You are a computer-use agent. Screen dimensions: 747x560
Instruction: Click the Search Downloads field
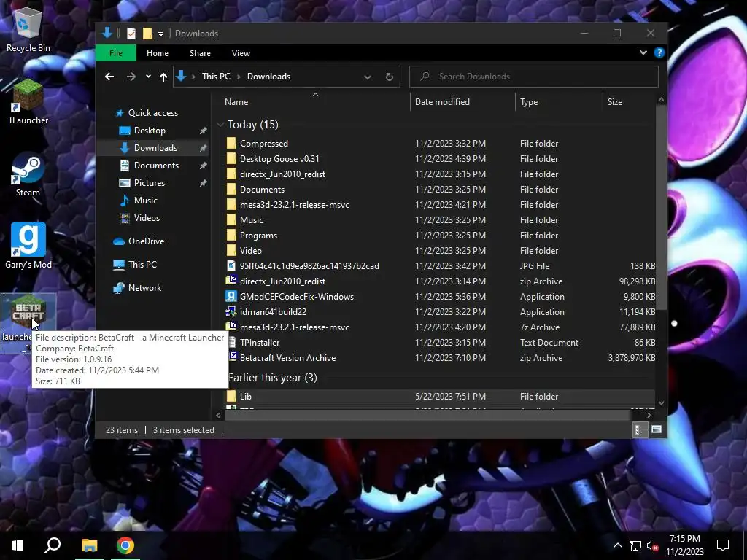click(x=533, y=77)
